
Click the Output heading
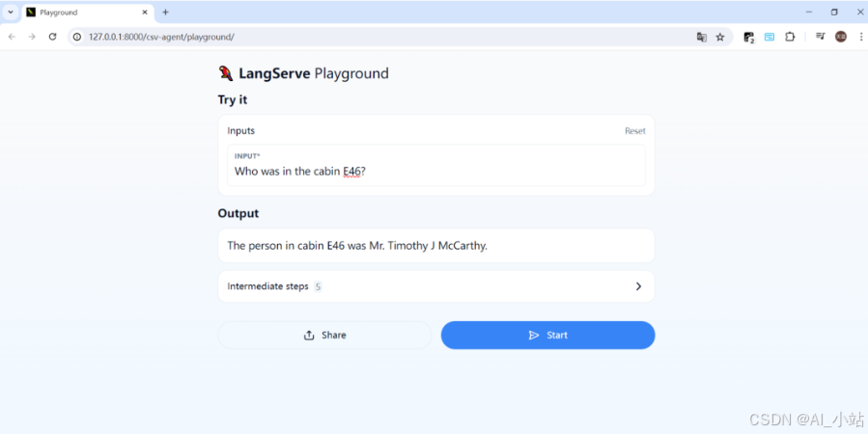[238, 213]
